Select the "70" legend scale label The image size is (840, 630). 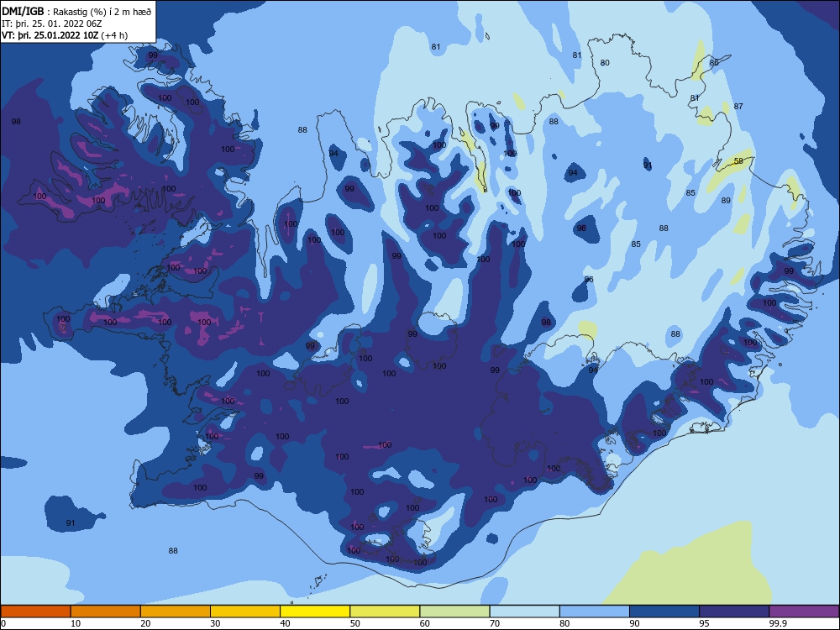[495, 623]
